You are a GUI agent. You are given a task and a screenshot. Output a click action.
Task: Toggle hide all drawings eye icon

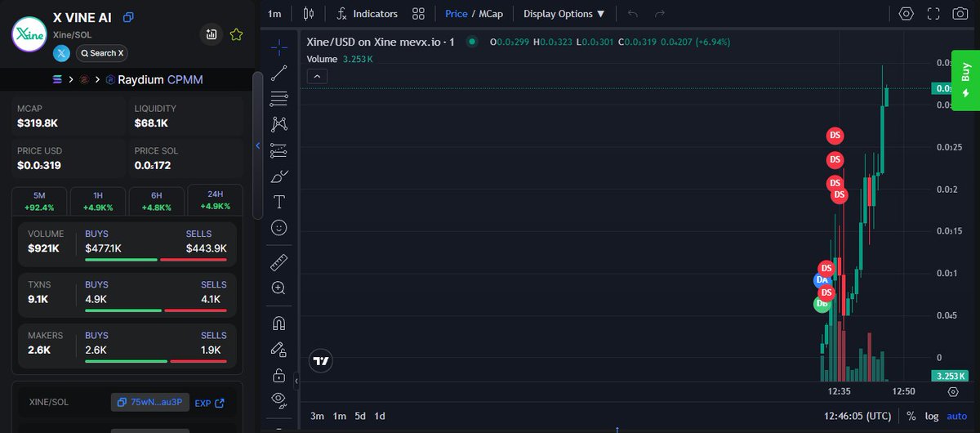[279, 400]
